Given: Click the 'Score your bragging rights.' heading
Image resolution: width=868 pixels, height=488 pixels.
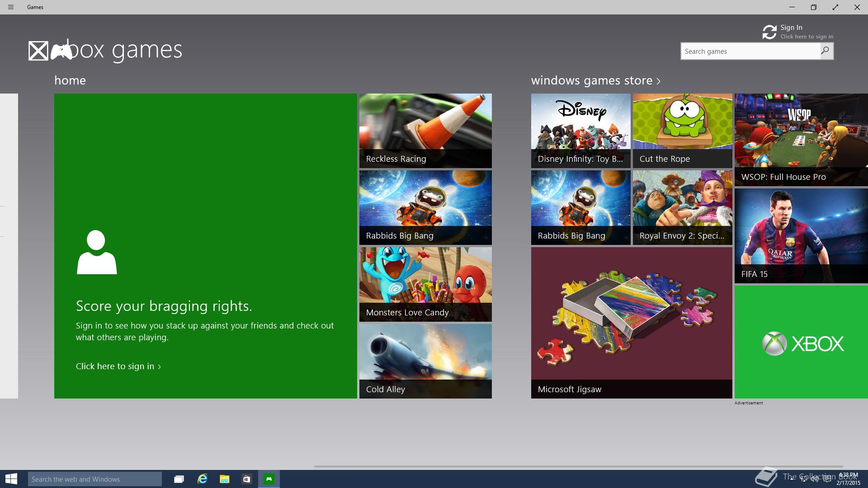Looking at the screenshot, I should click(164, 306).
